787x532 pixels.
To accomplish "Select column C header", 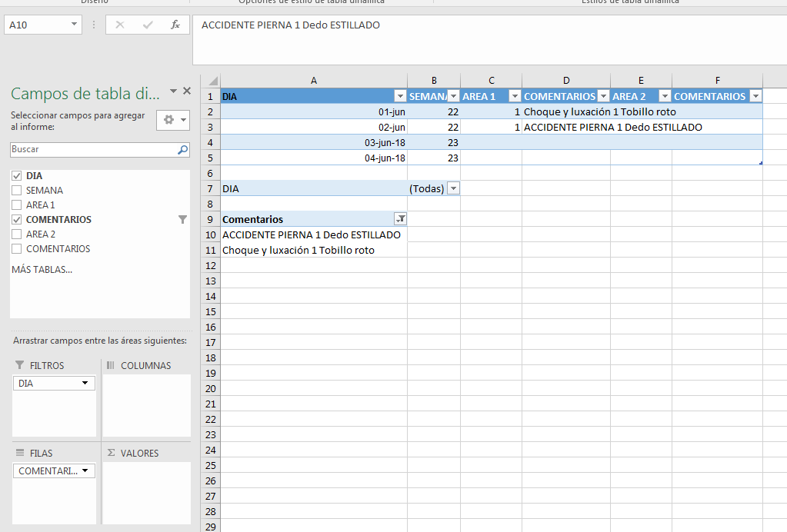I will (x=492, y=81).
